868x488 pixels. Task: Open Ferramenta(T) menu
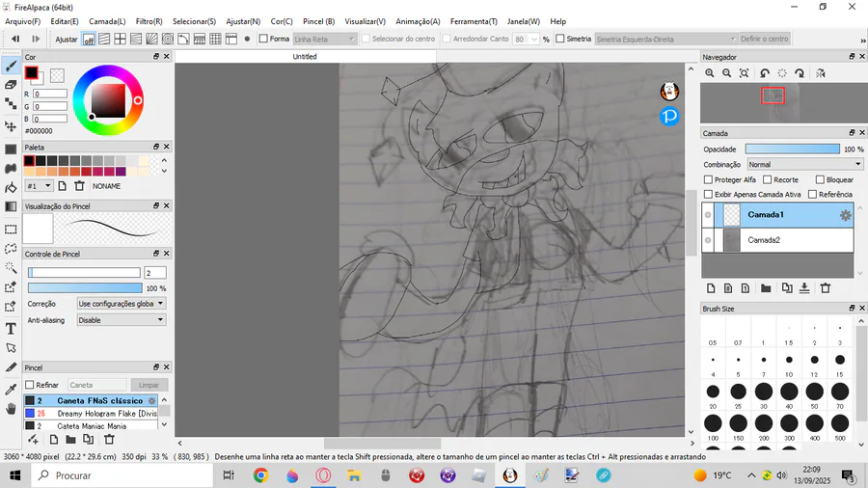pyautogui.click(x=474, y=21)
